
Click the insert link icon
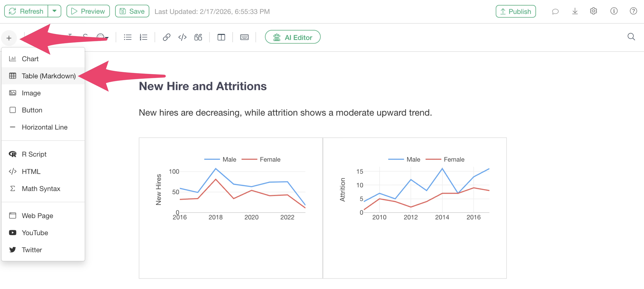[x=167, y=37]
